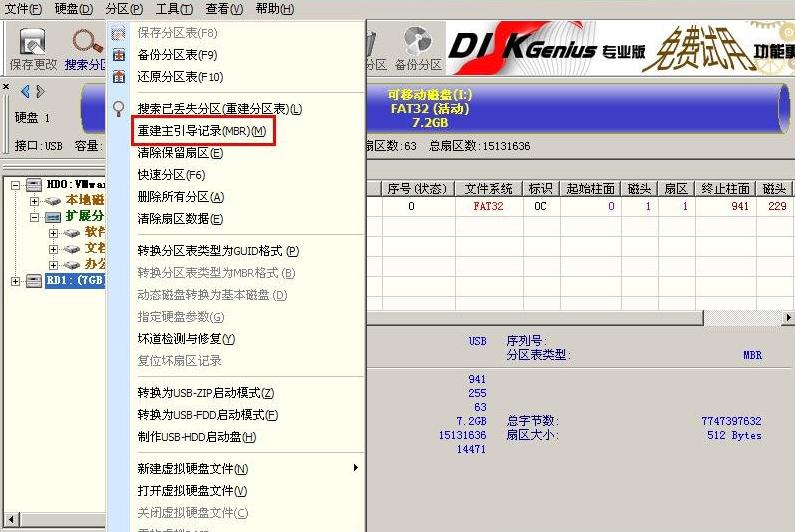Expand the RD1 (7GB) disk node
The height and width of the screenshot is (532, 795).
(17, 281)
